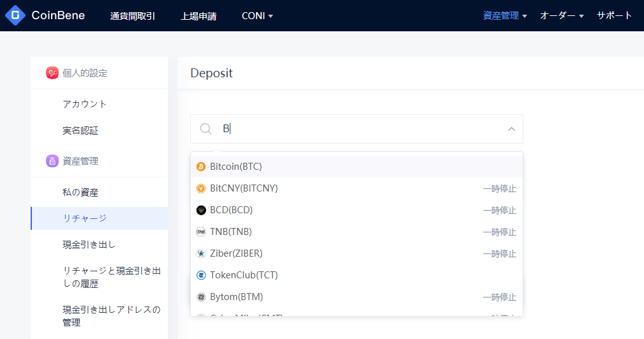Select リチャージ in sidebar

point(100,218)
